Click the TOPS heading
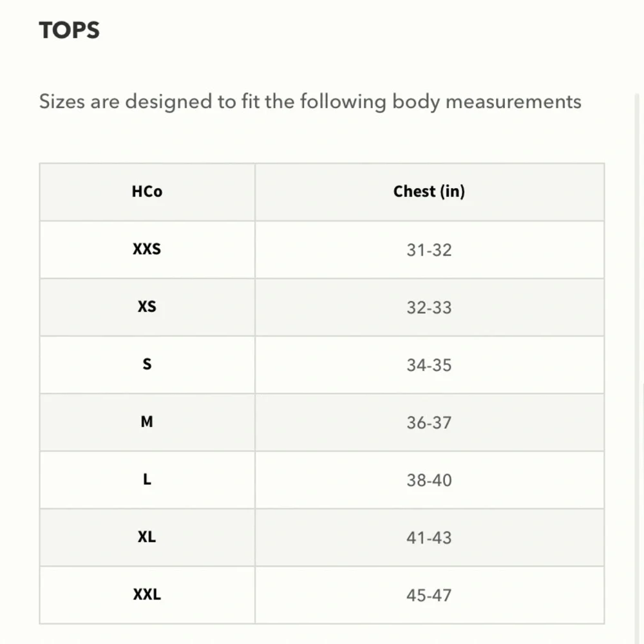This screenshot has height=644, width=644. click(x=69, y=30)
